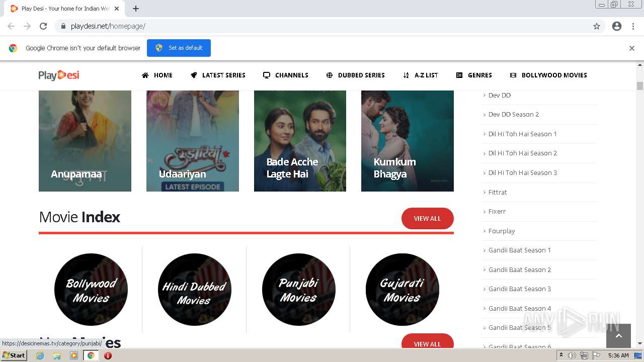Click the Set as default button
Screen dimensions: 644x362
(179, 48)
